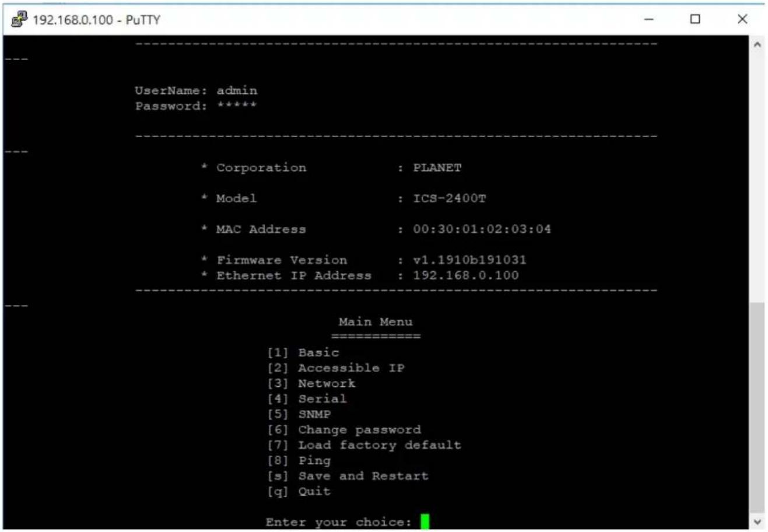Viewport: 768px width, 532px height.
Task: Click the scrollbar down arrow
Action: [757, 521]
